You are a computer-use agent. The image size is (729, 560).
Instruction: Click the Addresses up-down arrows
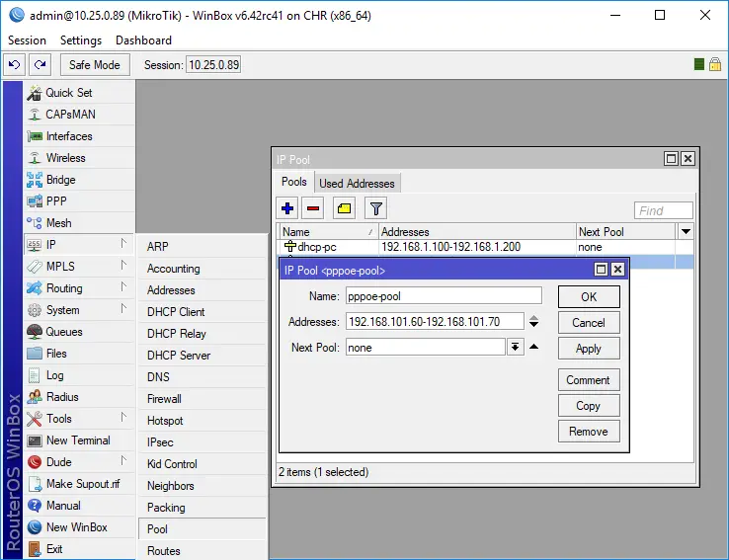[x=534, y=321]
